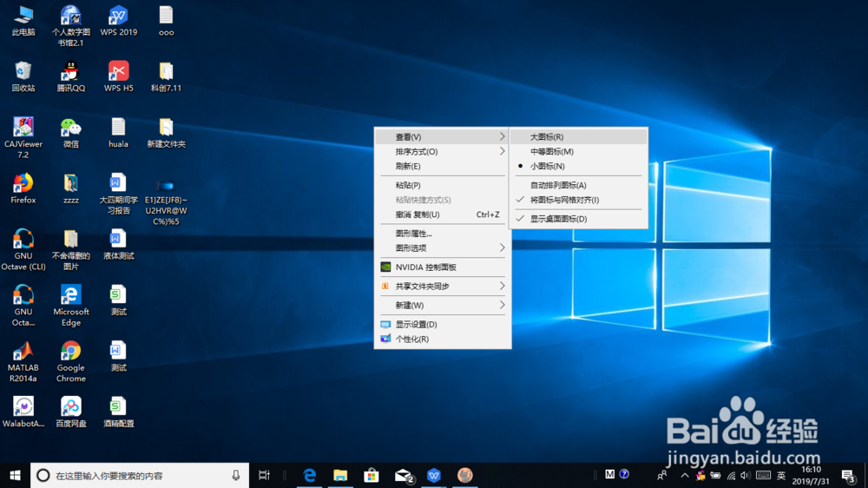Image resolution: width=868 pixels, height=488 pixels.
Task: Select the 新建文件夹 folder icon
Action: 166,133
